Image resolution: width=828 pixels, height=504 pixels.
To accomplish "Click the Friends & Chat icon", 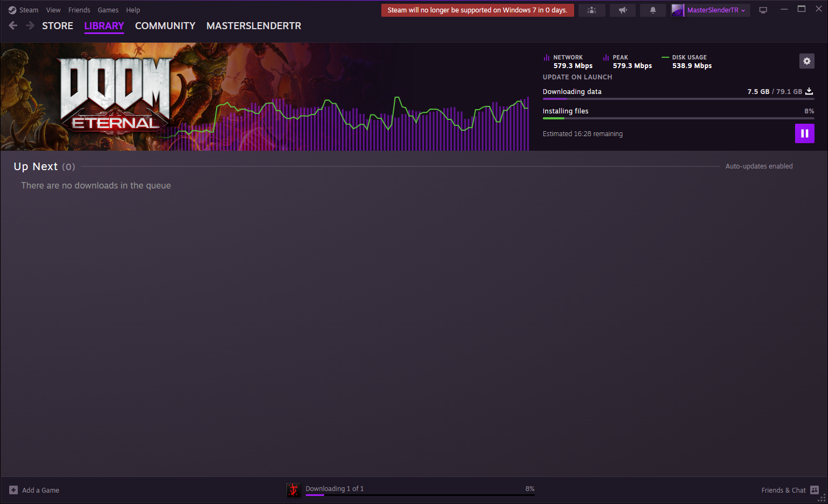I will (814, 490).
